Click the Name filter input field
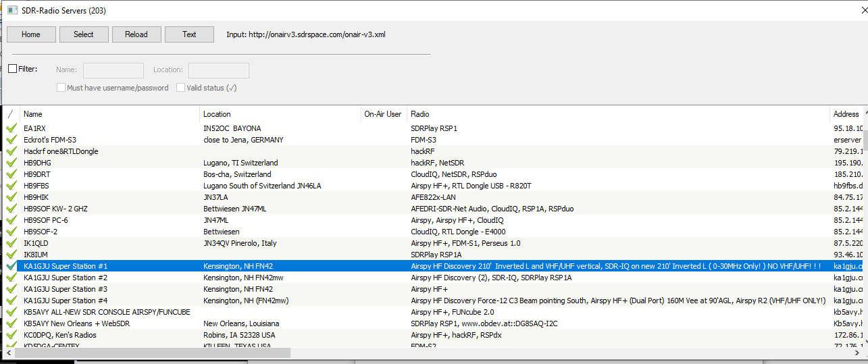Image resolution: width=868 pixels, height=364 pixels. [113, 70]
